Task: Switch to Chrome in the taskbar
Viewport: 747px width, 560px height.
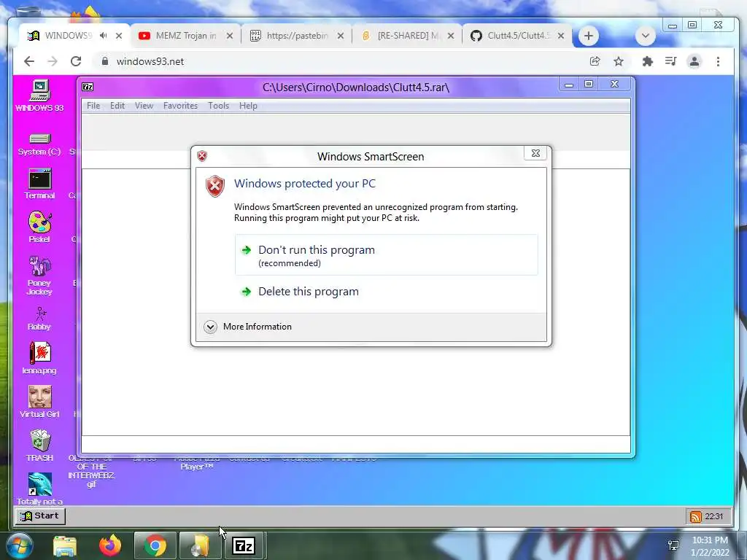Action: click(155, 545)
